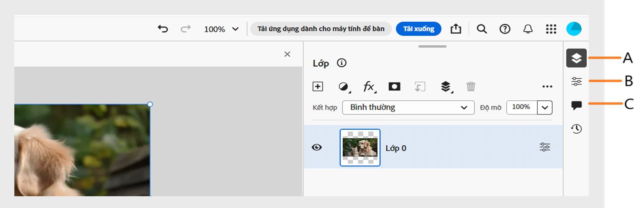The width and height of the screenshot is (644, 208).
Task: Toggle the Layers panel sidebar button
Action: click(576, 58)
